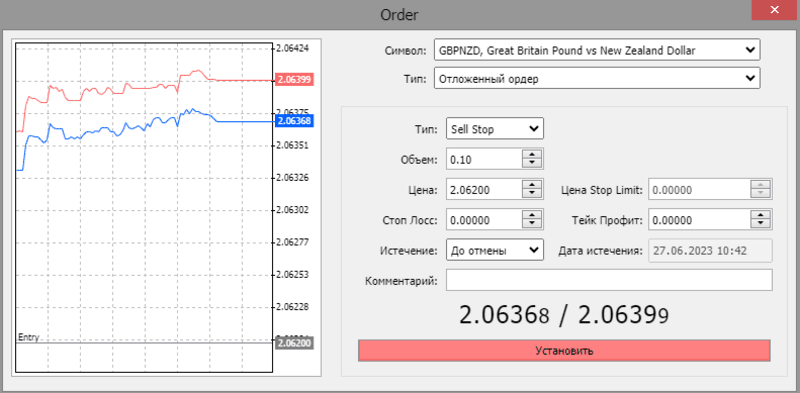
Task: Click the large 2.06399 ask quote
Action: [x=623, y=315]
